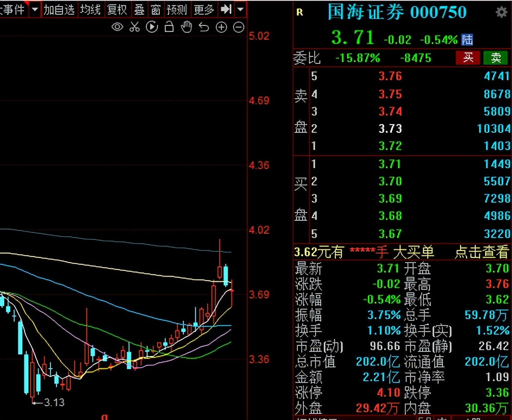The height and width of the screenshot is (420, 512).
Task: Click the 3.62元有 大买单 alert text
Action: [x=364, y=252]
